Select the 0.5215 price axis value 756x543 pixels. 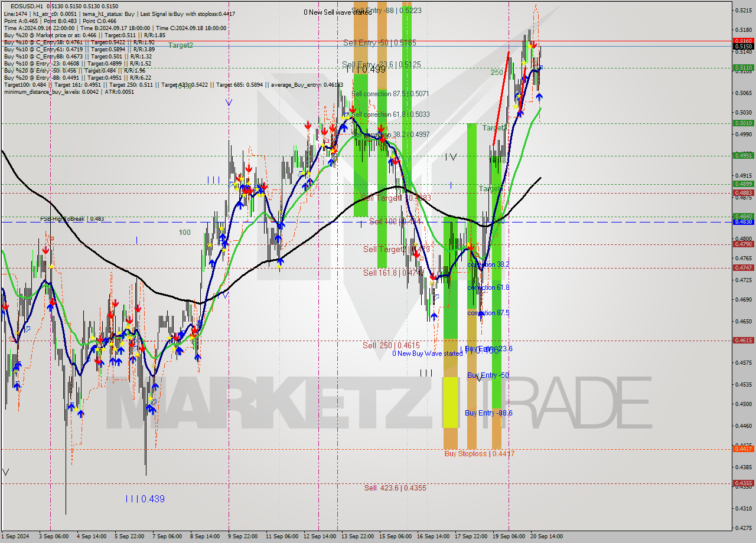743,10
